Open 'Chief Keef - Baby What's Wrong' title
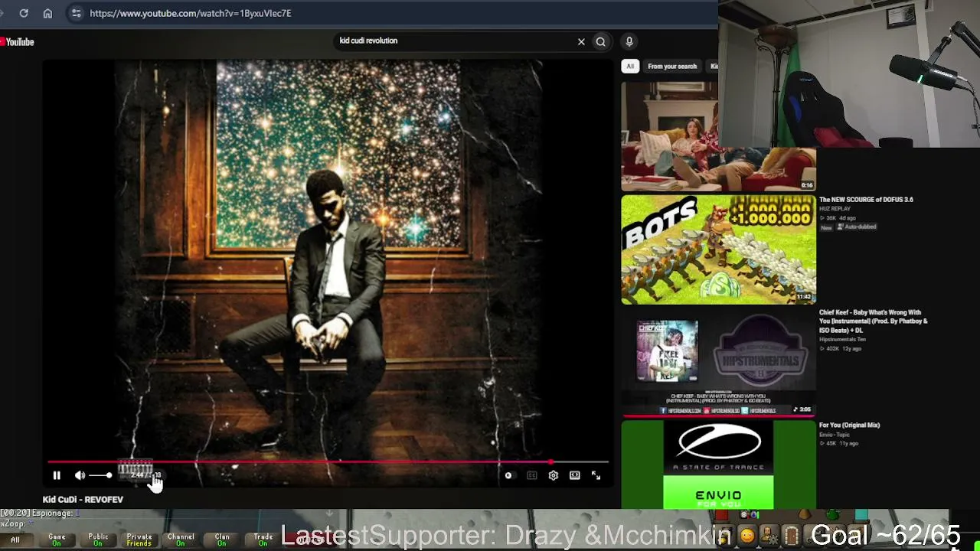 [x=873, y=321]
